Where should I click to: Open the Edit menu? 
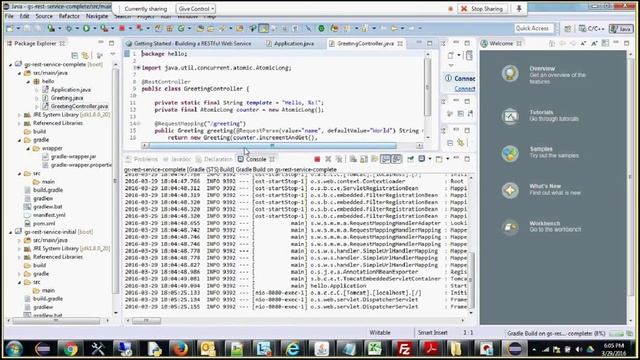pyautogui.click(x=24, y=16)
